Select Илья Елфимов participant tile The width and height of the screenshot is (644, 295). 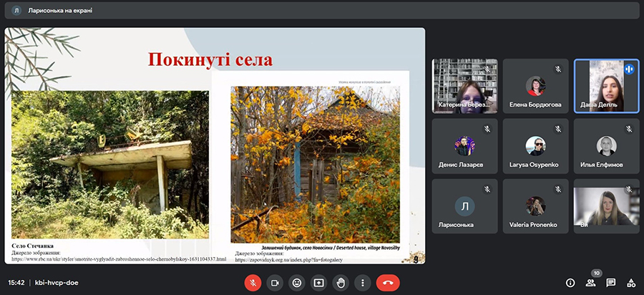click(607, 146)
